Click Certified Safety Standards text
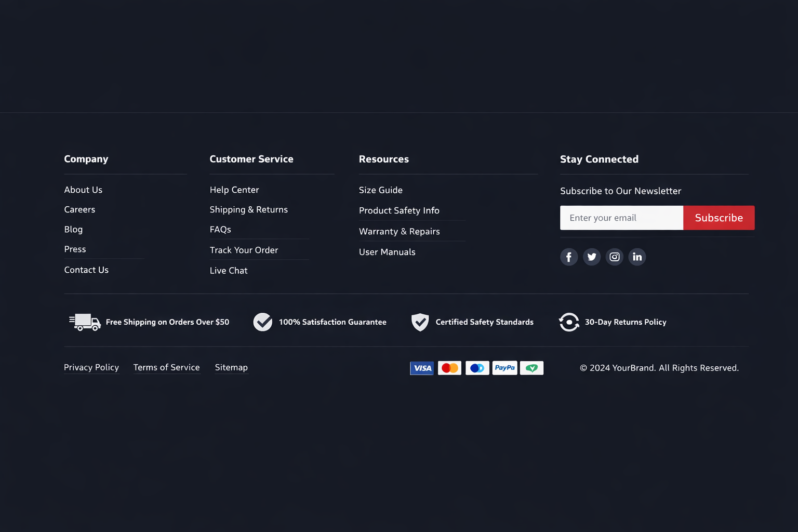Screen dimensions: 798x532 pyautogui.click(x=484, y=322)
